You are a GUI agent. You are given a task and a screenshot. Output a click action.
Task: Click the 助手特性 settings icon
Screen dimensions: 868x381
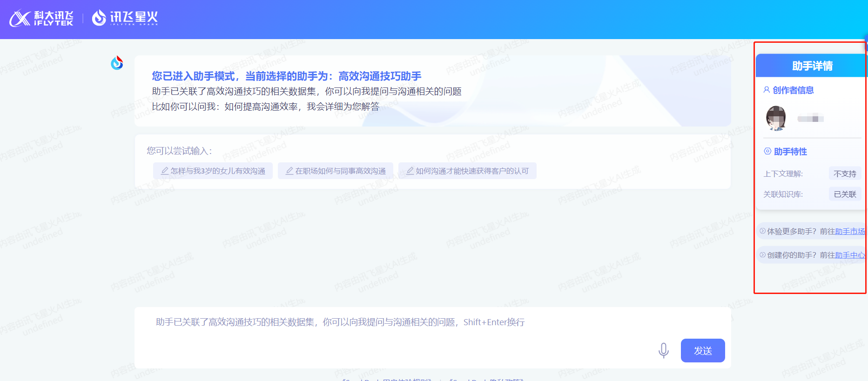pos(767,151)
